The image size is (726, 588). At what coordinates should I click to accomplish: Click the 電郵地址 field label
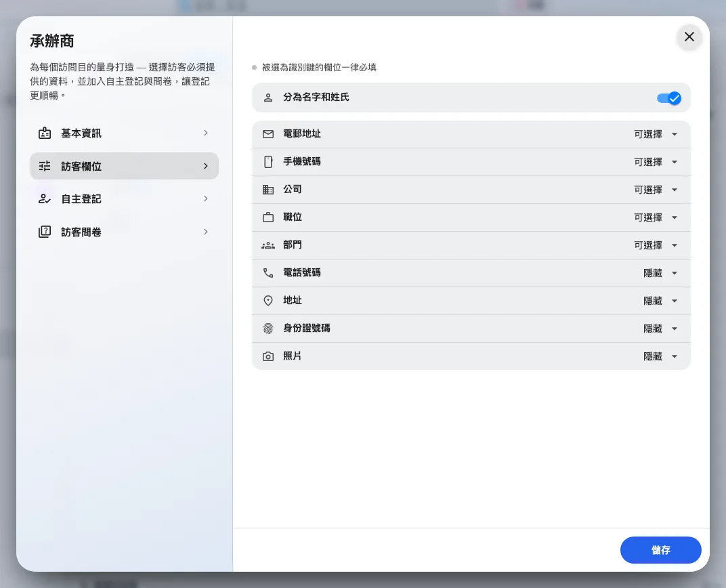coord(302,134)
